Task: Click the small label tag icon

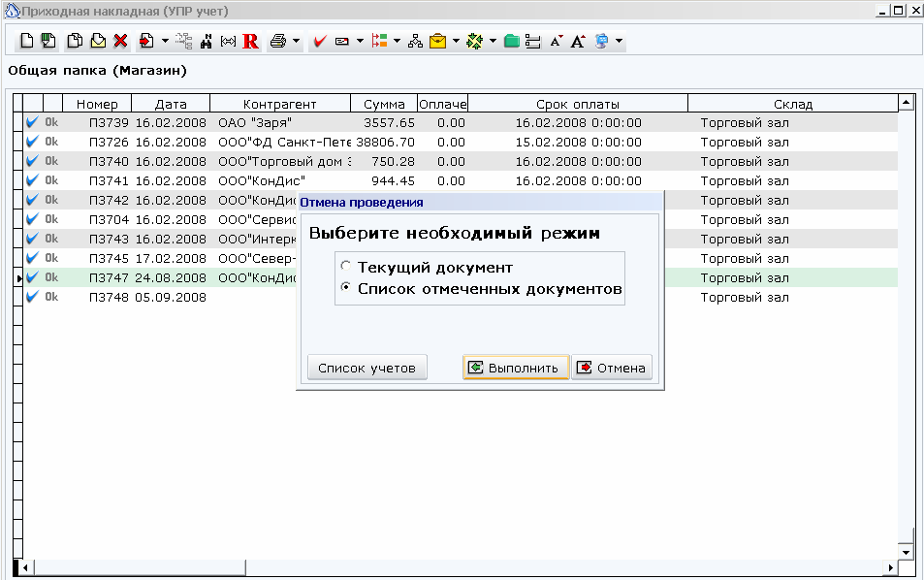Action: (342, 42)
